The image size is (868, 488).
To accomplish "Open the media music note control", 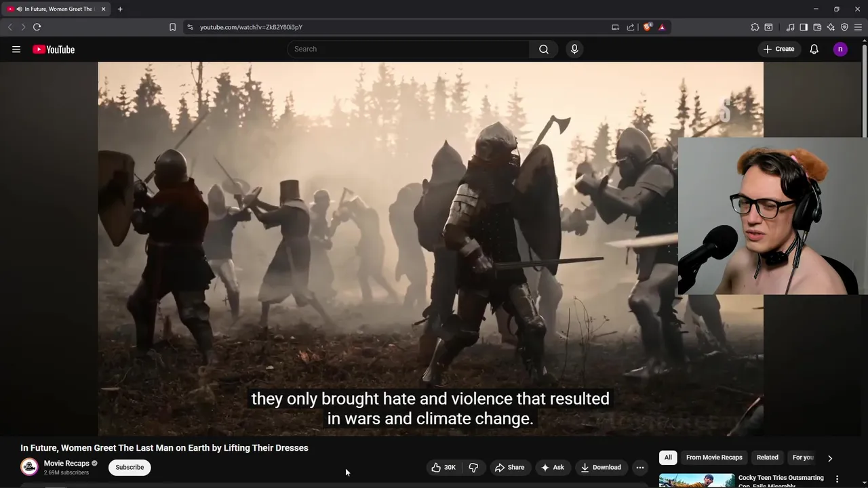I will point(790,27).
